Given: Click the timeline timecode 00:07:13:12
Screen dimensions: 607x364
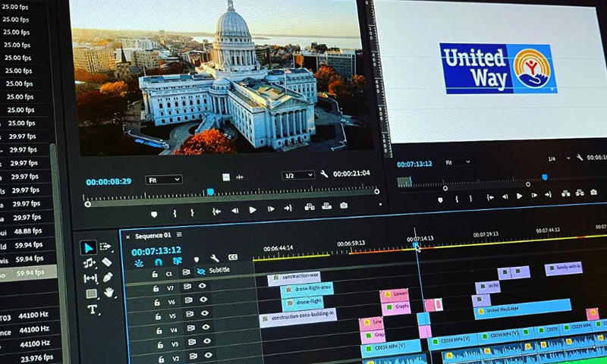Looking at the screenshot, I should [156, 251].
